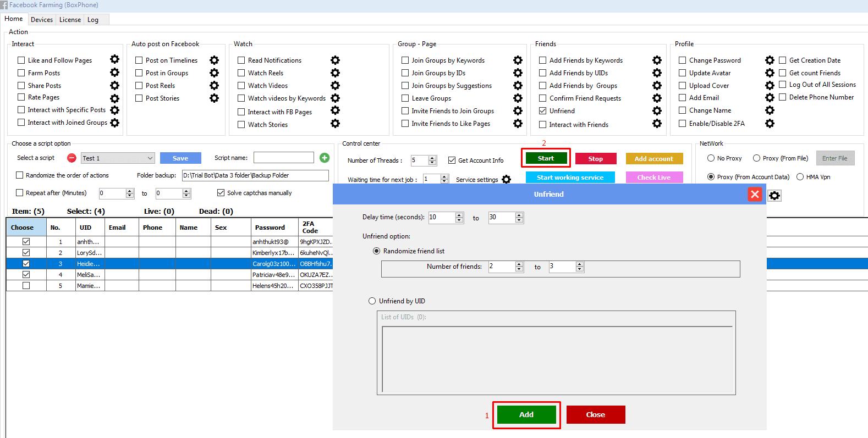Check the row 5 Mamie account checkbox
Screen dimensions: 868x438
pyautogui.click(x=26, y=285)
